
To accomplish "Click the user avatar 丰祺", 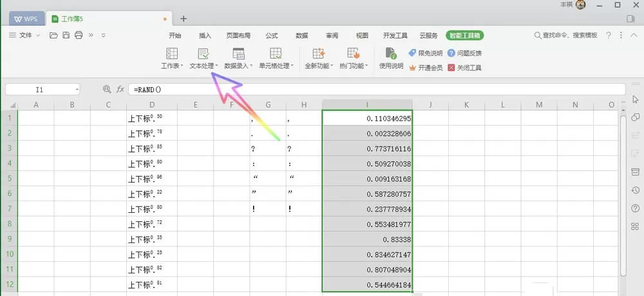I will click(x=581, y=5).
